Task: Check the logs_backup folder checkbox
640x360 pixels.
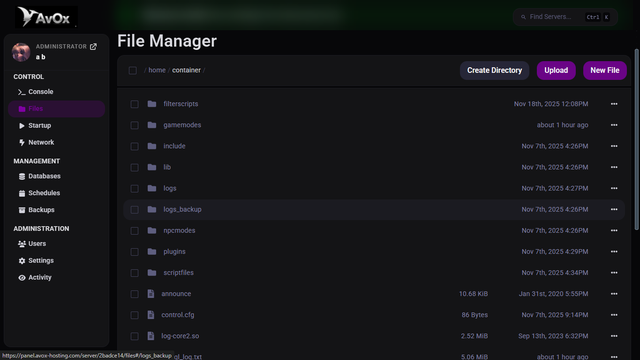Action: tap(134, 210)
